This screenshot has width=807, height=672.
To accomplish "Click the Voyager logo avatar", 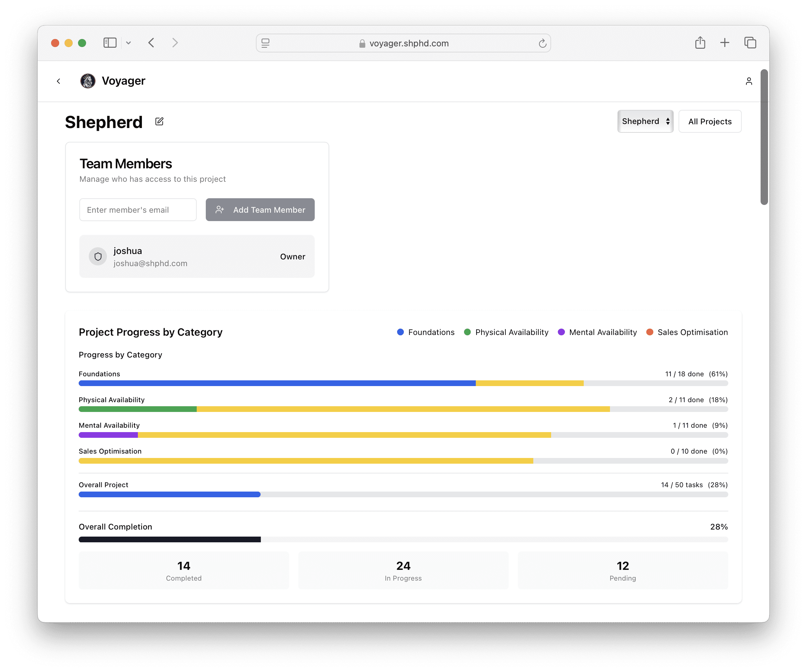I will coord(88,81).
